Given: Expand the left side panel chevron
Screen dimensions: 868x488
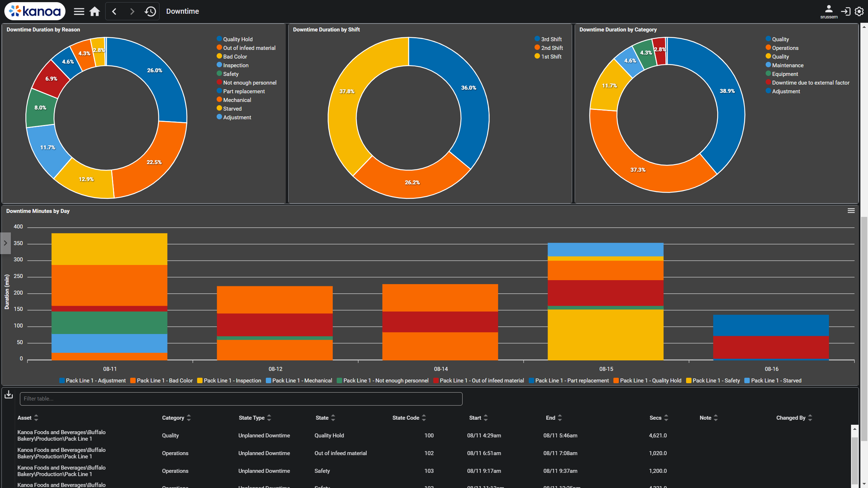Looking at the screenshot, I should [5, 243].
